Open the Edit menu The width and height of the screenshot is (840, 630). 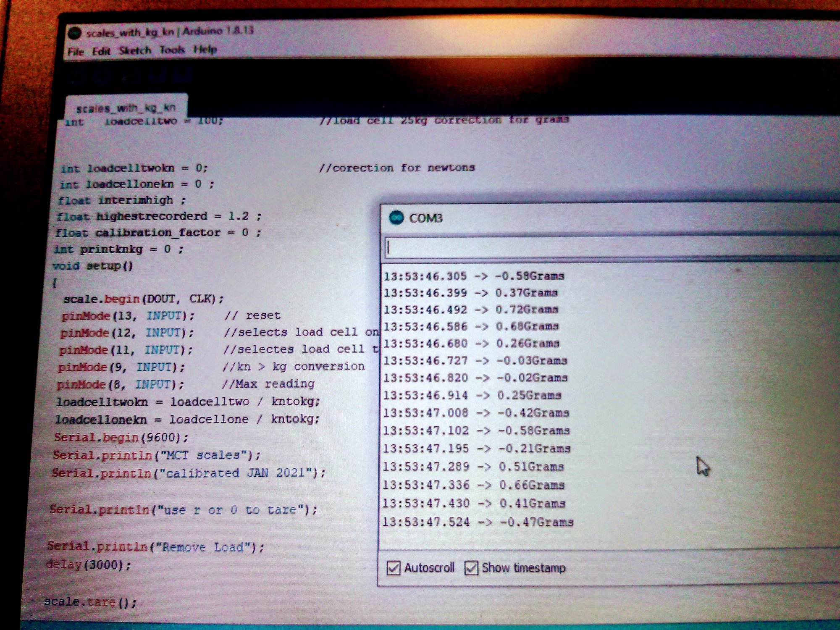(101, 51)
